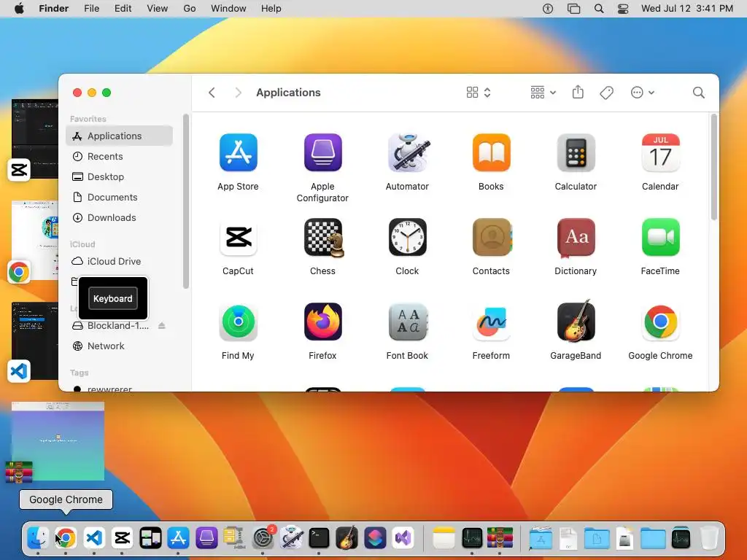Open Finder window search
Screen dimensions: 747x560
pos(698,93)
